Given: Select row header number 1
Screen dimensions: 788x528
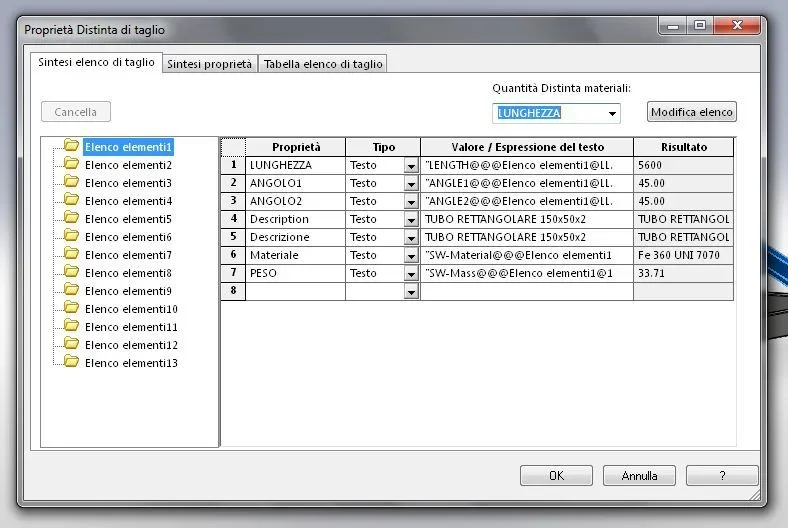Looking at the screenshot, I should [233, 165].
